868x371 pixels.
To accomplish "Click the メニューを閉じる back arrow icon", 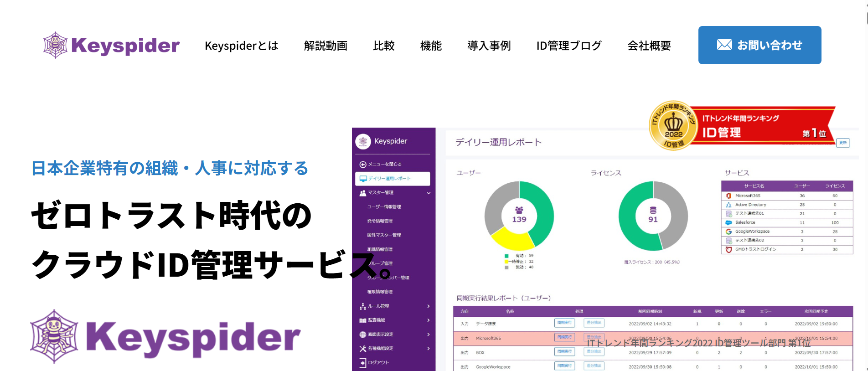I will (x=363, y=165).
